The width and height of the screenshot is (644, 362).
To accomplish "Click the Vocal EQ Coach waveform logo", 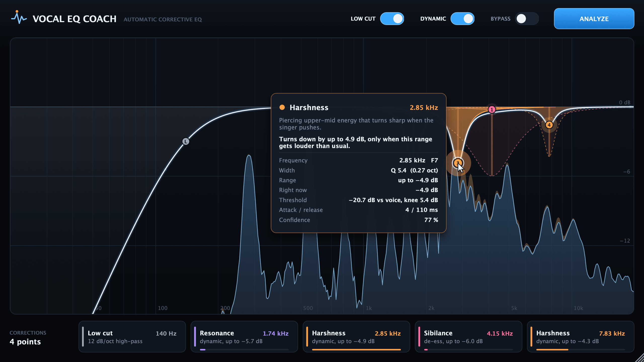I will (19, 17).
